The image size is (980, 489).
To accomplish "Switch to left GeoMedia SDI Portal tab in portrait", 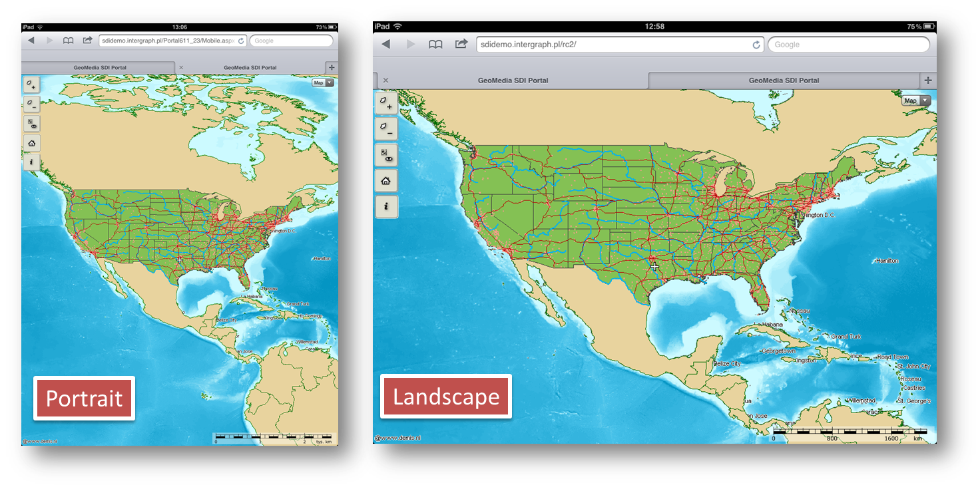I will point(100,67).
